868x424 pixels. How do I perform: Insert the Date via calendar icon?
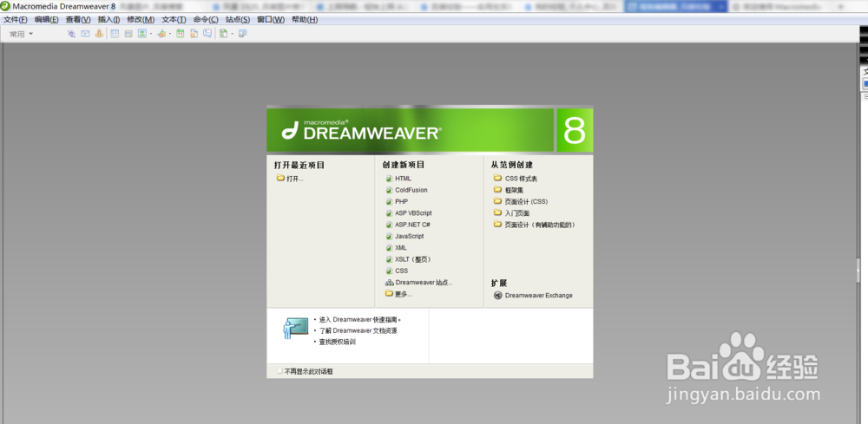tap(180, 34)
